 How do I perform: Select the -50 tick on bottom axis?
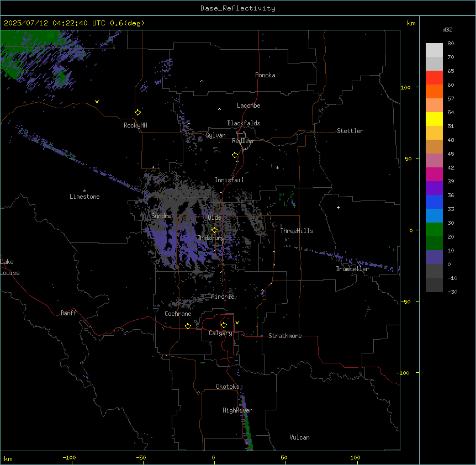click(141, 457)
